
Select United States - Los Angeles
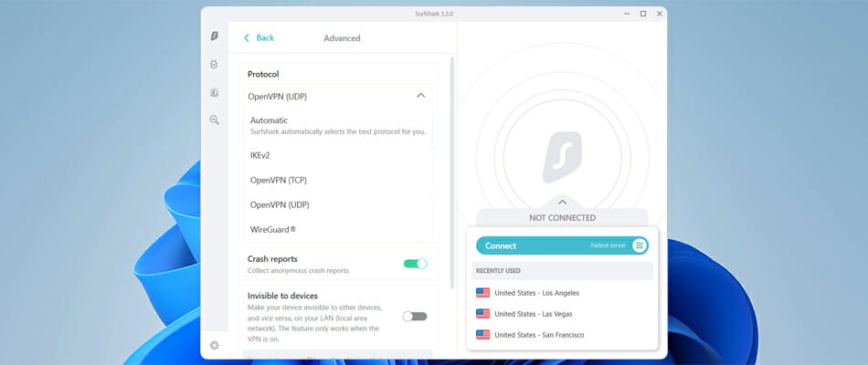coord(562,293)
